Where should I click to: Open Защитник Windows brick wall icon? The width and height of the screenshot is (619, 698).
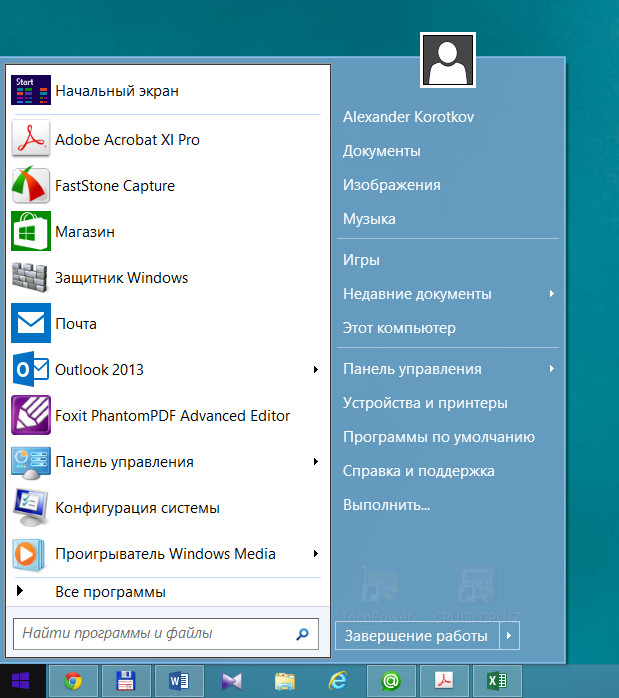coord(30,277)
